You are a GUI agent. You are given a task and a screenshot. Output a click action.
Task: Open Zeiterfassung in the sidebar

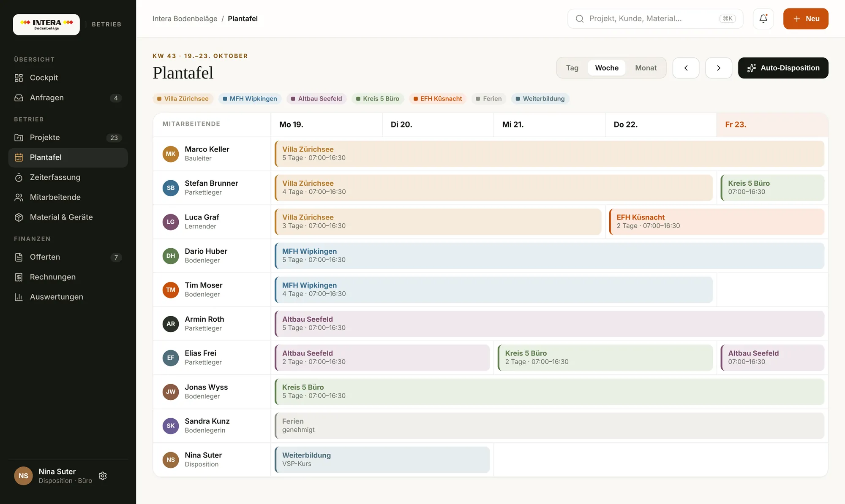point(68,177)
